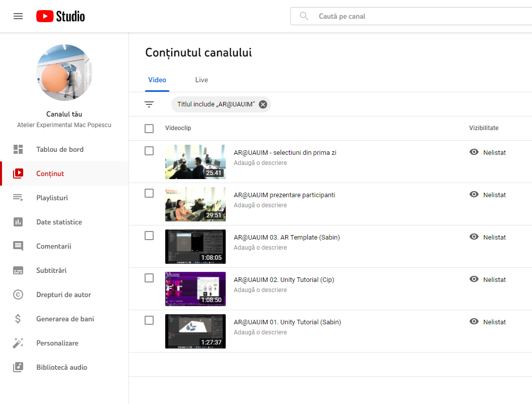
Task: Click the Generarea de bani dollar icon
Action: point(18,319)
